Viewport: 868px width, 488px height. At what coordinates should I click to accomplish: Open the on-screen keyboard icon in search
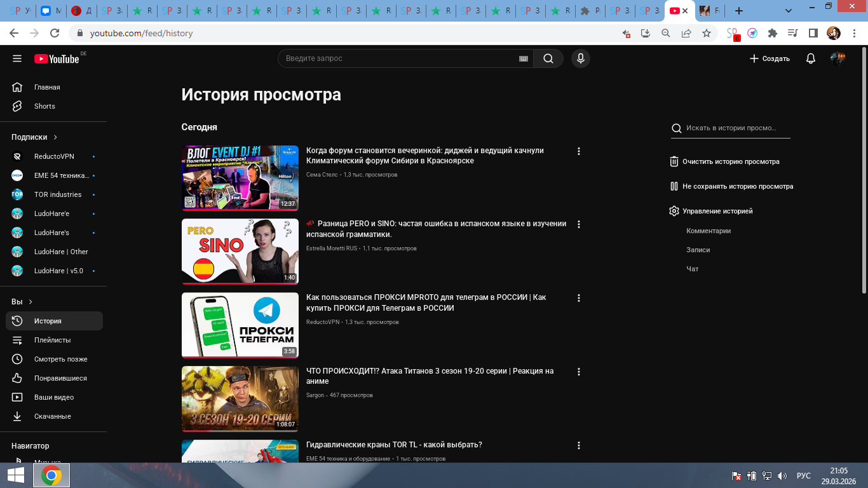click(524, 58)
